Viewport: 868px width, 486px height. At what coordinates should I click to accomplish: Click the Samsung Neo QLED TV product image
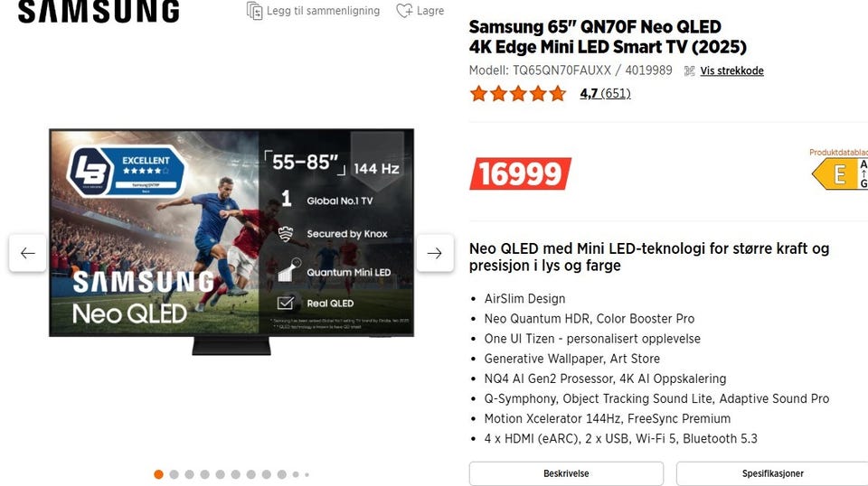click(x=231, y=241)
